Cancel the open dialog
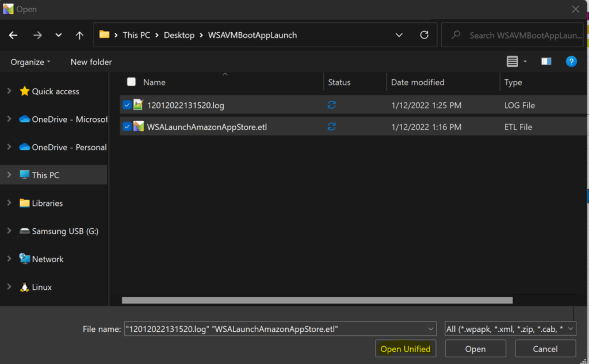 coord(545,348)
